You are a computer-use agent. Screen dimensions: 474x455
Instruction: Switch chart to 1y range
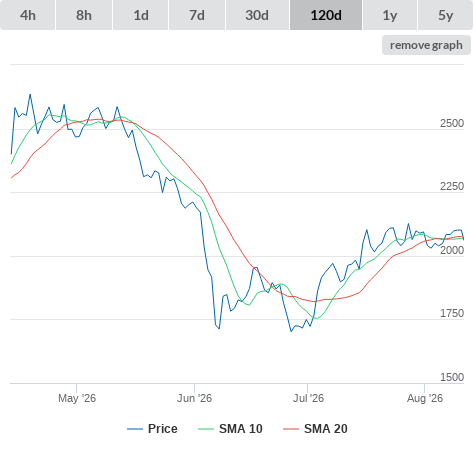(390, 15)
